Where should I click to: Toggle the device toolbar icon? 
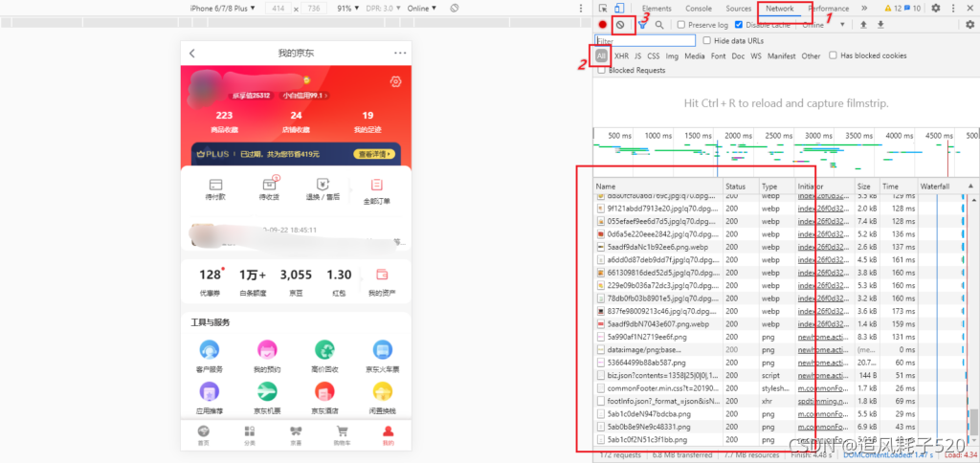tap(619, 8)
